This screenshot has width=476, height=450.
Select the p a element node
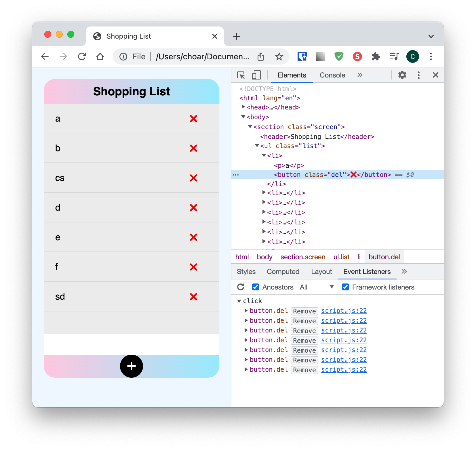(289, 165)
